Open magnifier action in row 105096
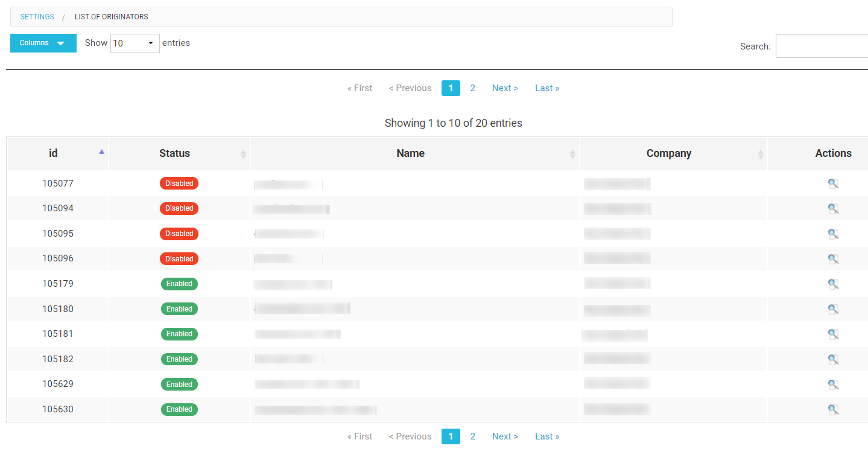The width and height of the screenshot is (868, 460). coord(833,259)
